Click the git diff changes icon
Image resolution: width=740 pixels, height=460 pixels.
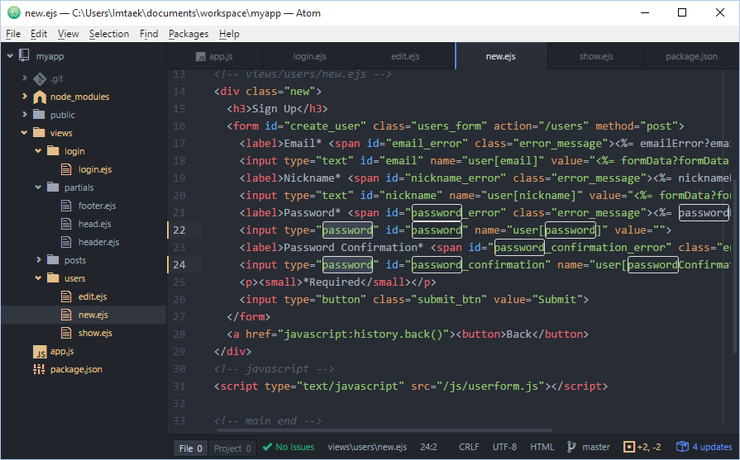coord(629,447)
